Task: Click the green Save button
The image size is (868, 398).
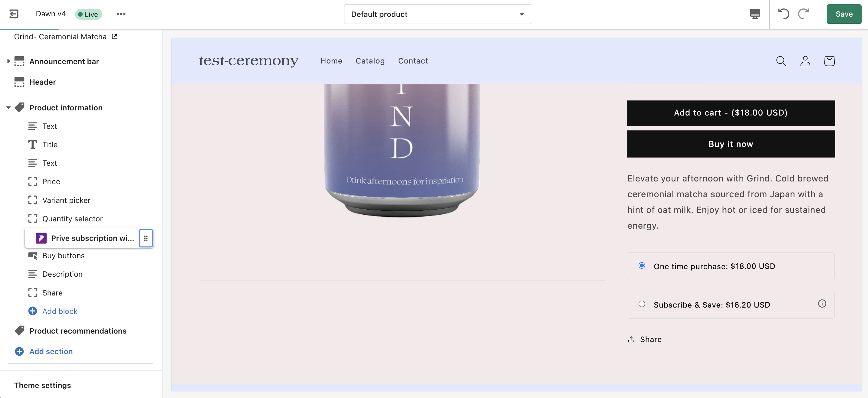Action: tap(844, 14)
